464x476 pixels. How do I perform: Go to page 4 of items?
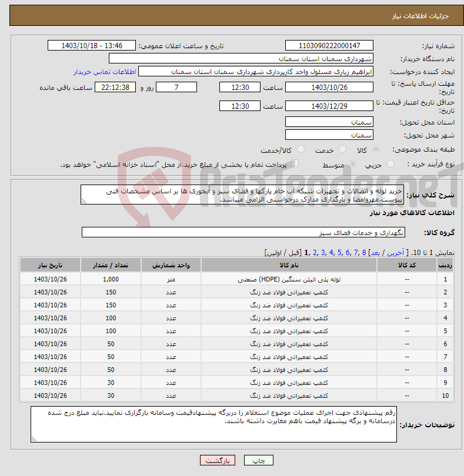coord(331,253)
